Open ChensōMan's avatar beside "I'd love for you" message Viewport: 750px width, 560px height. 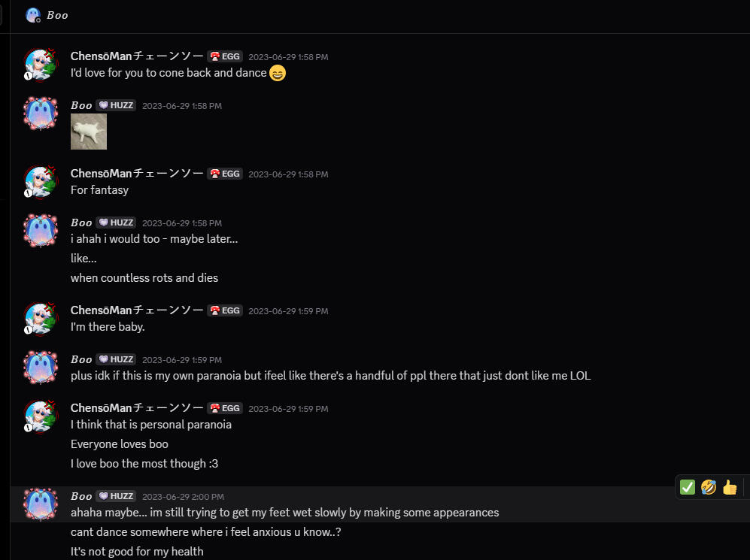tap(39, 65)
